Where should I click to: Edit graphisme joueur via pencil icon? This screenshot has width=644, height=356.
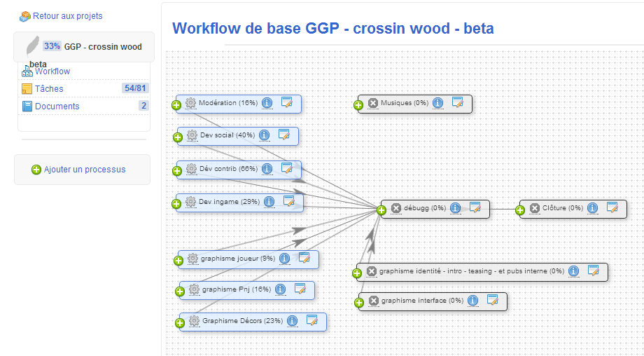click(304, 258)
